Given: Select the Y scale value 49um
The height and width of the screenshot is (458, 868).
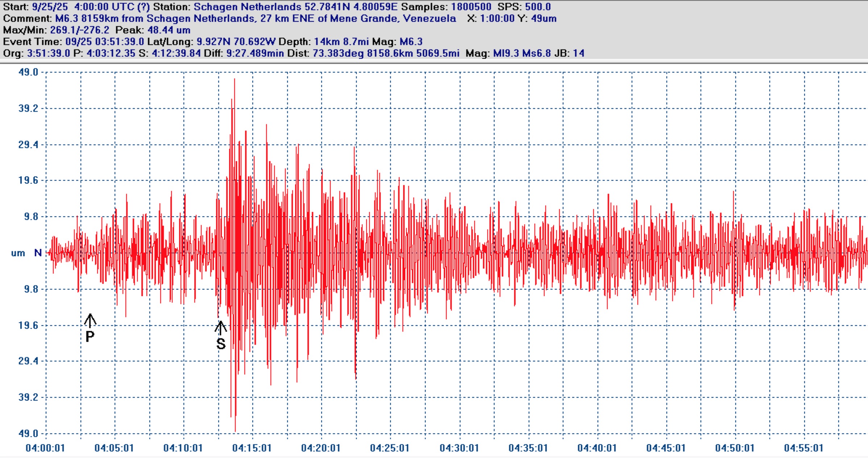Looking at the screenshot, I should point(543,19).
